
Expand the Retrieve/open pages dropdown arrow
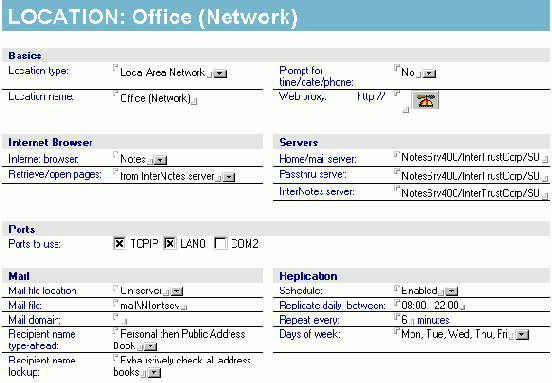pyautogui.click(x=229, y=177)
